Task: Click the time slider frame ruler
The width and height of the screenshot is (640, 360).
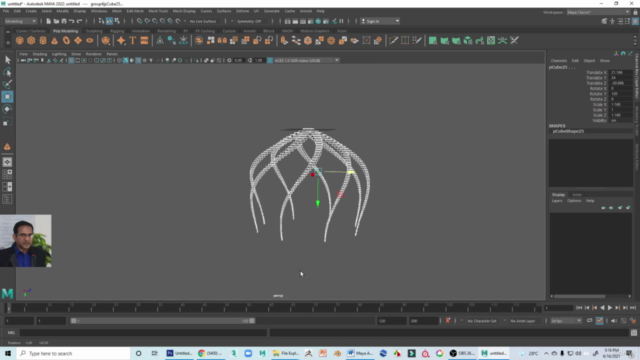Action: (x=274, y=308)
